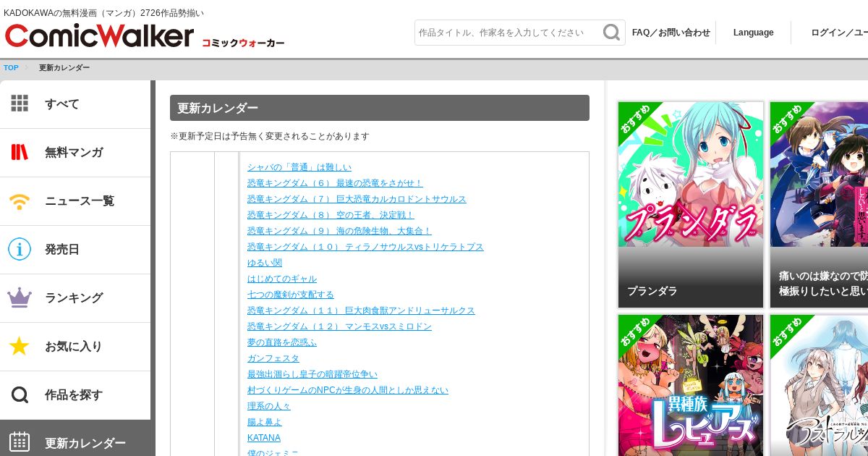Click the 発売日 info icon
Viewport: 868px width, 456px height.
[x=20, y=249]
